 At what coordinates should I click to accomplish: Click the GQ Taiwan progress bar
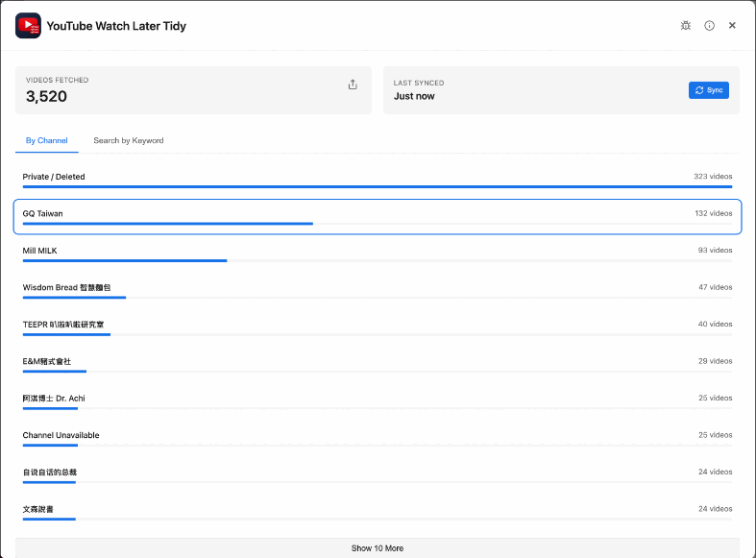378,224
